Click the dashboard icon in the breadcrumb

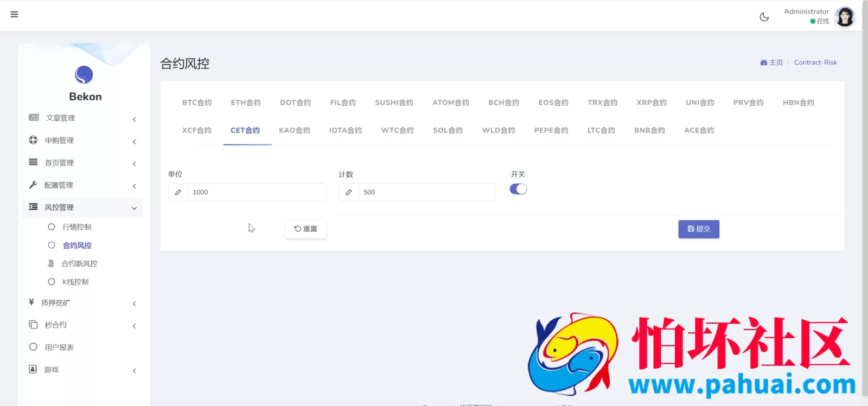coord(764,62)
